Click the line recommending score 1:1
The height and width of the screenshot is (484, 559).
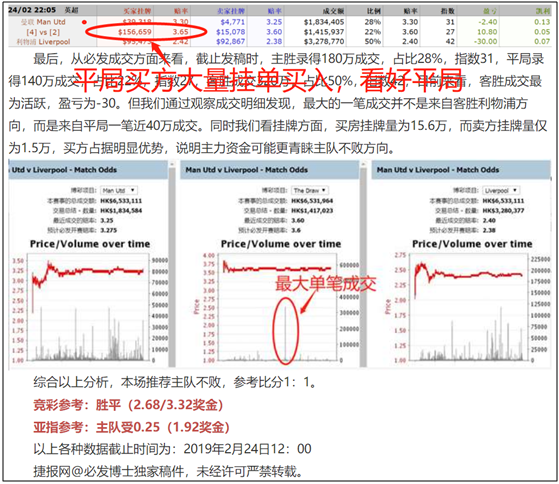(175, 383)
